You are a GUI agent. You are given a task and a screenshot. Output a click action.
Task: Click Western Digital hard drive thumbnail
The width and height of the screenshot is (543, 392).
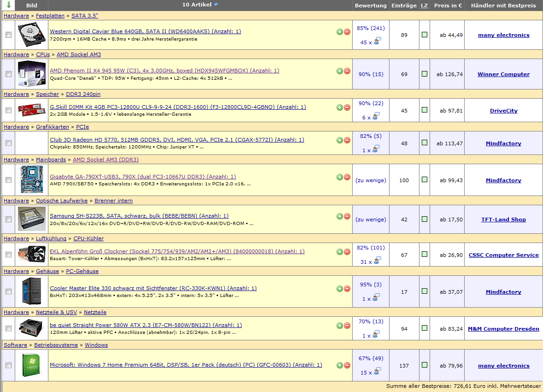[x=31, y=35]
